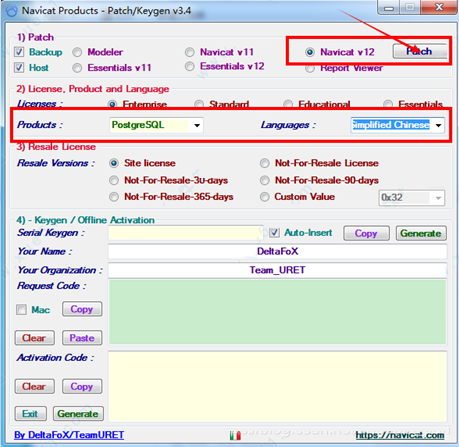The width and height of the screenshot is (459, 447).
Task: Choose Essentials v12 radio option
Action: coord(190,67)
